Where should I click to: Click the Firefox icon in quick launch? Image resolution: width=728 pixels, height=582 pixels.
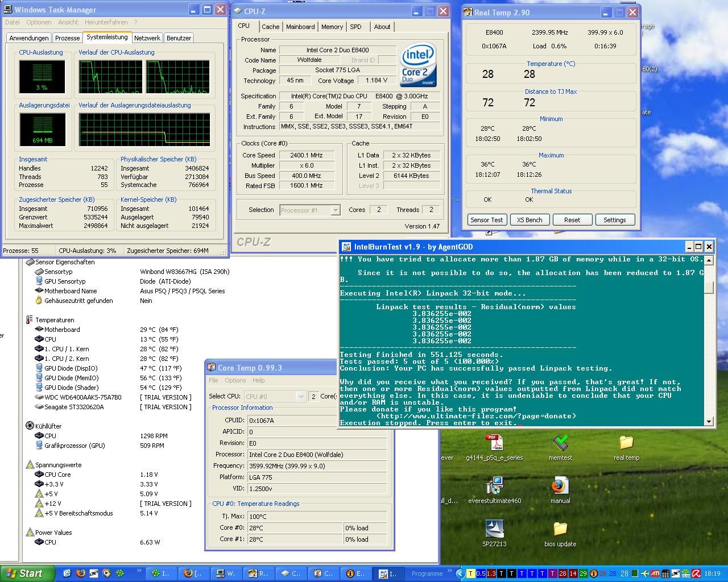point(81,573)
